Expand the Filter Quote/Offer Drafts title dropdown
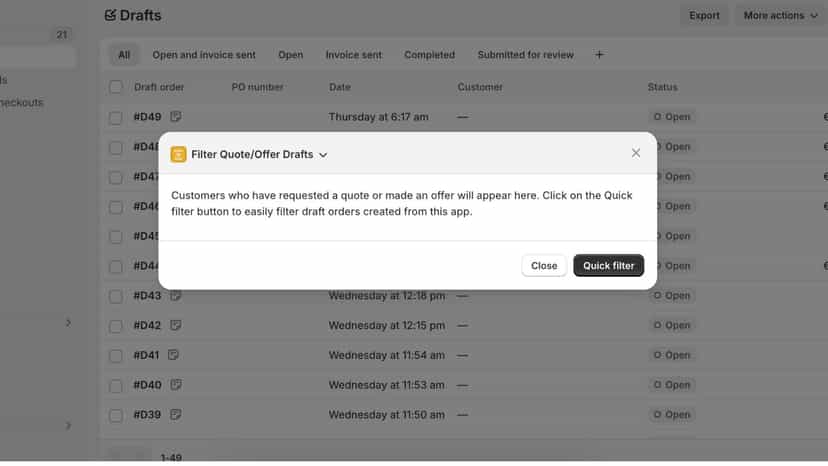The width and height of the screenshot is (828, 466). tap(323, 155)
